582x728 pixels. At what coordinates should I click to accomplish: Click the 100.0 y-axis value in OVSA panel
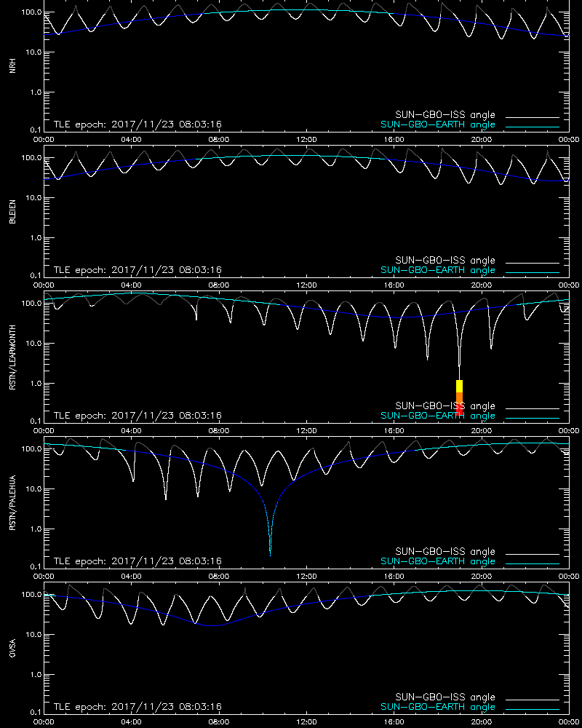(31, 594)
